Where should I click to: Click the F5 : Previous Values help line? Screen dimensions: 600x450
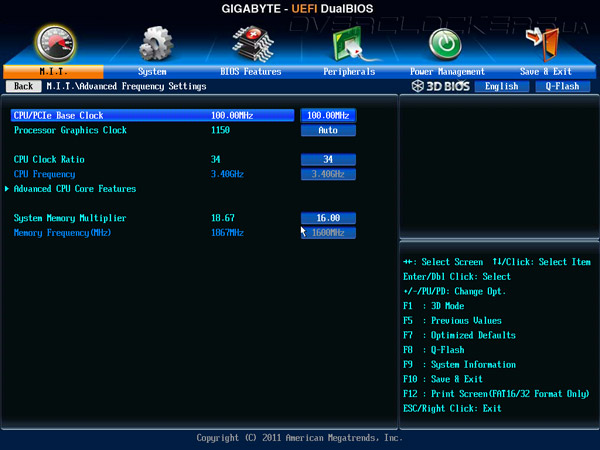coord(452,320)
